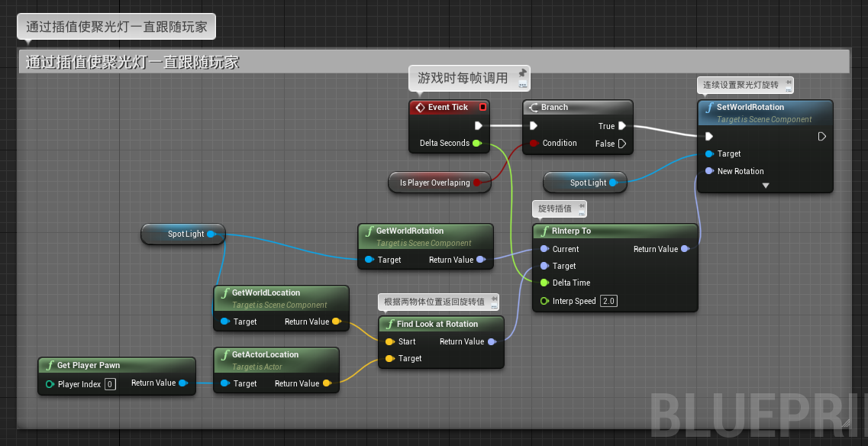
Task: Toggle pin on '根据两物体位置返回旋转值' comment bubble
Action: (x=493, y=299)
